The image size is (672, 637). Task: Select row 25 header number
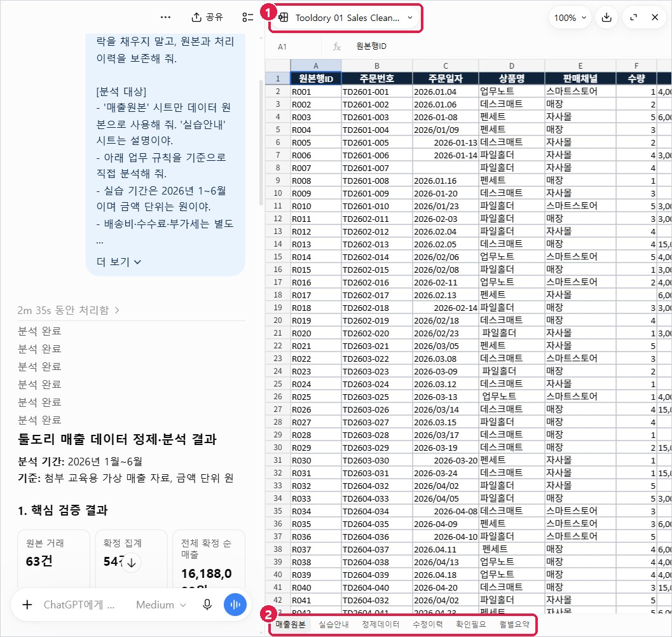click(278, 384)
